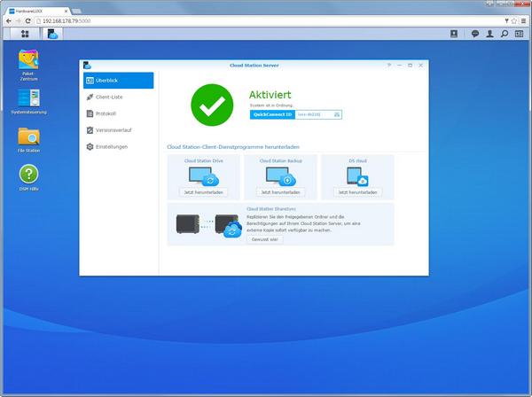The image size is (532, 397).
Task: Click the DS cloud mobile device icon
Action: point(357,176)
